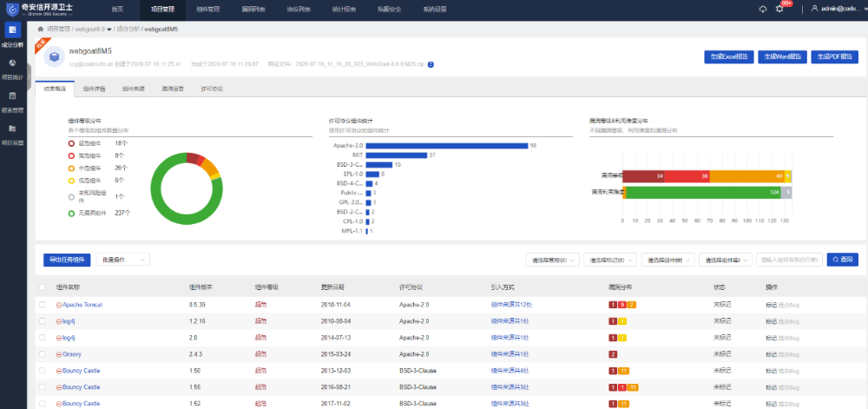Click the cloud sync icon in header
Screen dimensions: 868x409
[763, 9]
